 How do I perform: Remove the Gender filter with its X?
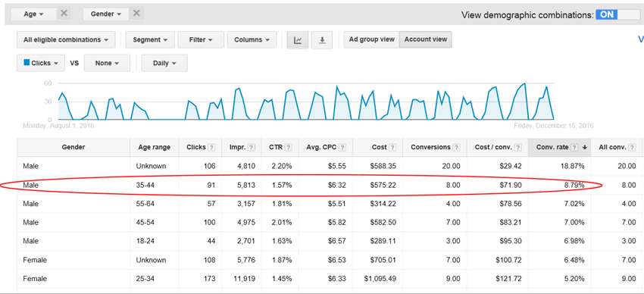[137, 14]
